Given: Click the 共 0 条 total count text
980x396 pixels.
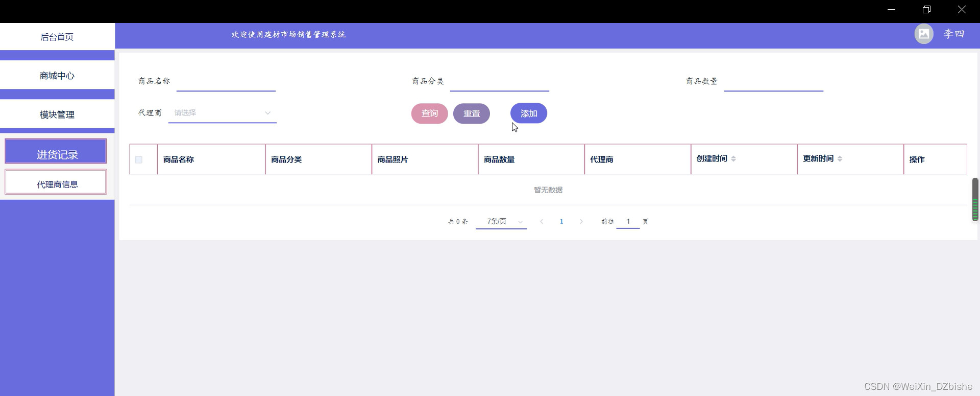Looking at the screenshot, I should click(x=458, y=221).
